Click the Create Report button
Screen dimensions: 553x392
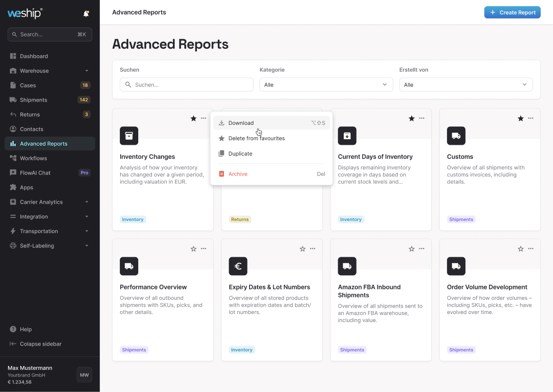[x=512, y=12]
